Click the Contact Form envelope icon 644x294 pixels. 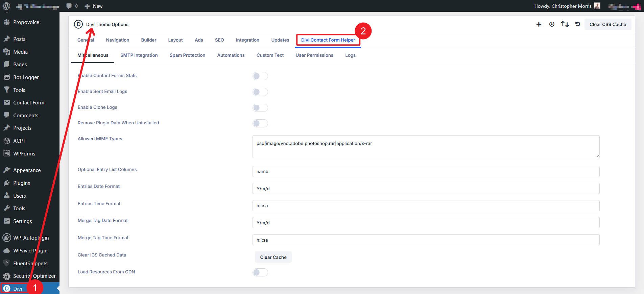[x=7, y=103]
